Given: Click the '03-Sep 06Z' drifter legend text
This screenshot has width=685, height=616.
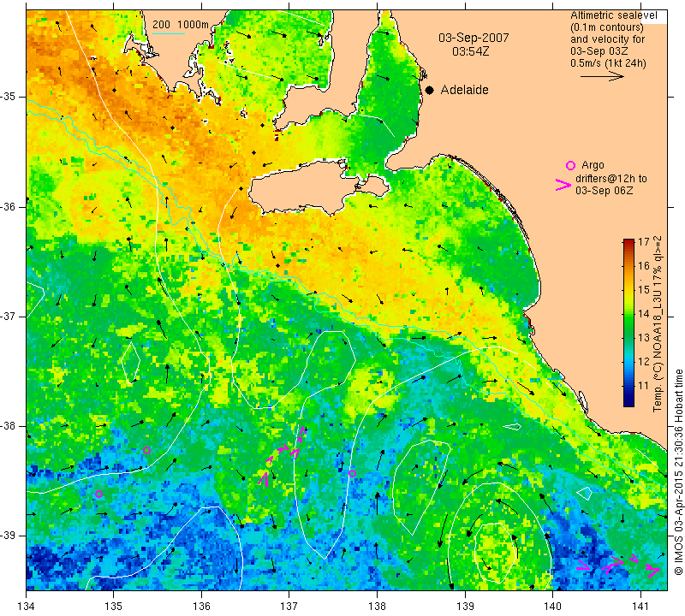Looking at the screenshot, I should coord(604,190).
